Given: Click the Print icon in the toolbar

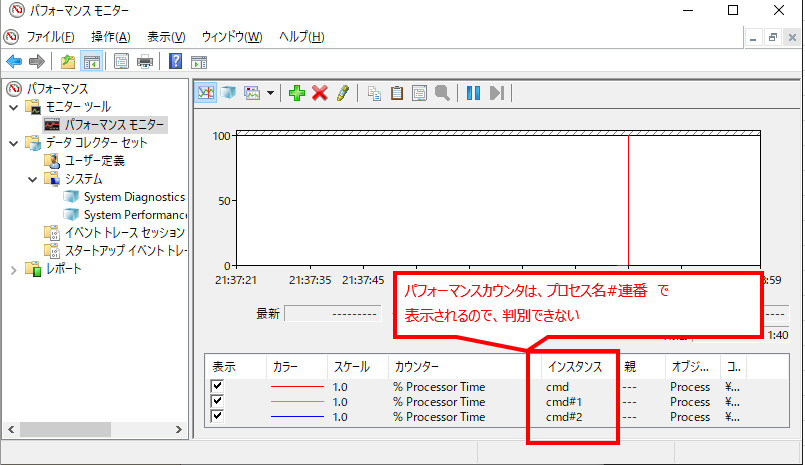Looking at the screenshot, I should tap(145, 62).
